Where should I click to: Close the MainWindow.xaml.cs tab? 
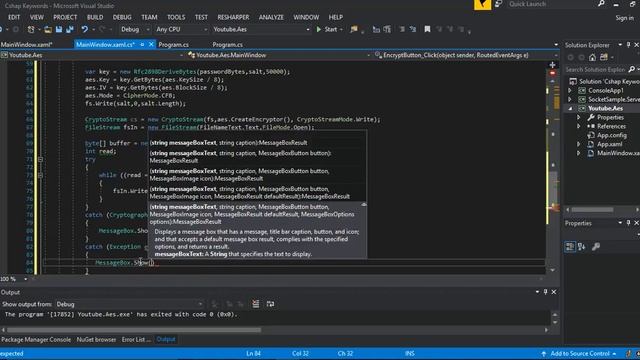[151, 44]
